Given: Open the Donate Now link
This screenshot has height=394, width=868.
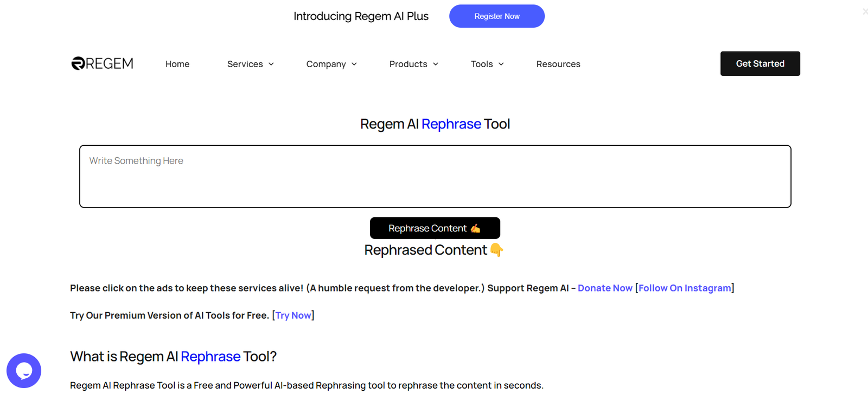Looking at the screenshot, I should pos(605,288).
